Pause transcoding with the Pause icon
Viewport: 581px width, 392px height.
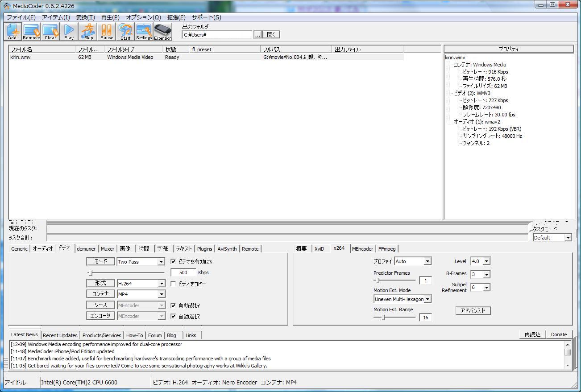pyautogui.click(x=106, y=31)
